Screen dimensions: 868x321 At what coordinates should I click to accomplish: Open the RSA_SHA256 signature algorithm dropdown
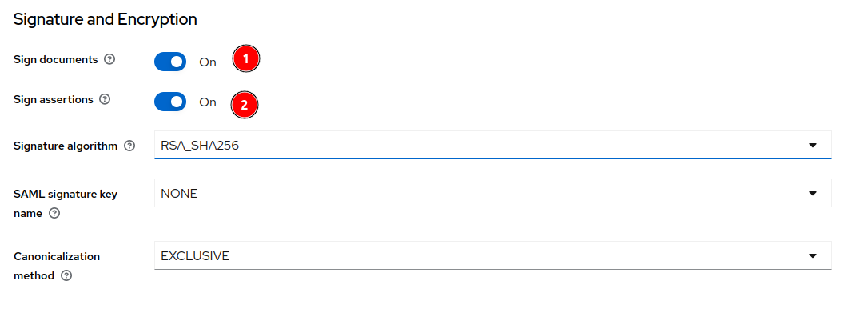click(x=492, y=145)
